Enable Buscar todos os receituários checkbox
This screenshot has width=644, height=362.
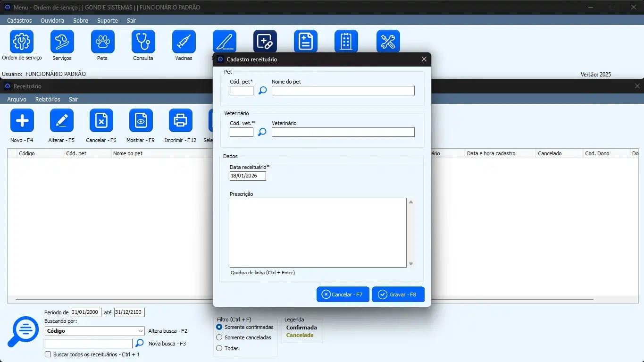(x=48, y=354)
